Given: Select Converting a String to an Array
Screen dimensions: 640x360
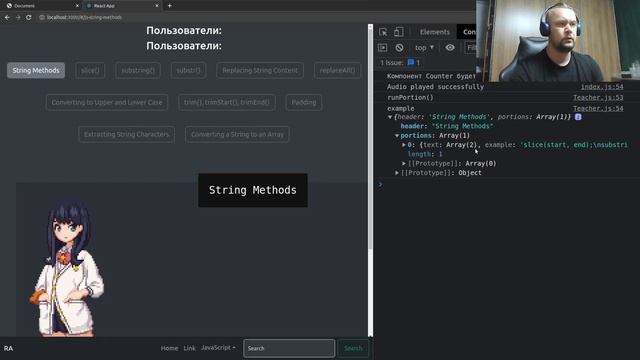Looking at the screenshot, I should click(x=237, y=134).
